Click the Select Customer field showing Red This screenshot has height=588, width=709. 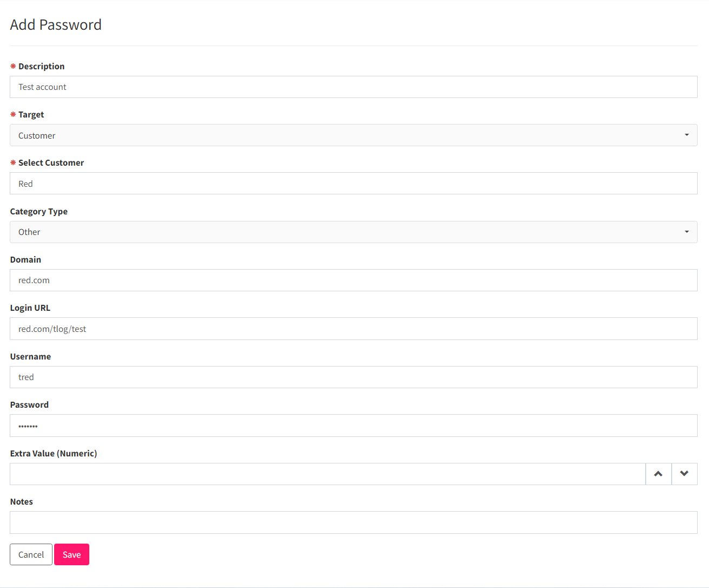(x=353, y=184)
